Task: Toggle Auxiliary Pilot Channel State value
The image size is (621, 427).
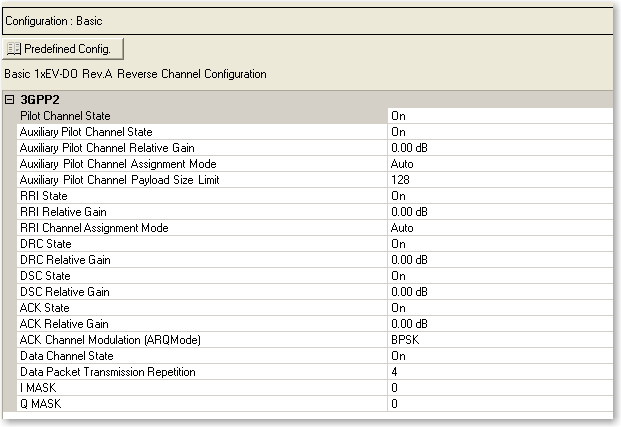Action: (498, 132)
